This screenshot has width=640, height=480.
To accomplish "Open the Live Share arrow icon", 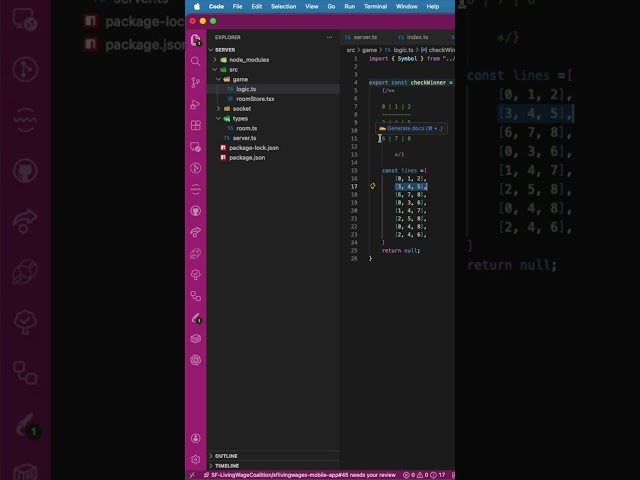I will (196, 232).
